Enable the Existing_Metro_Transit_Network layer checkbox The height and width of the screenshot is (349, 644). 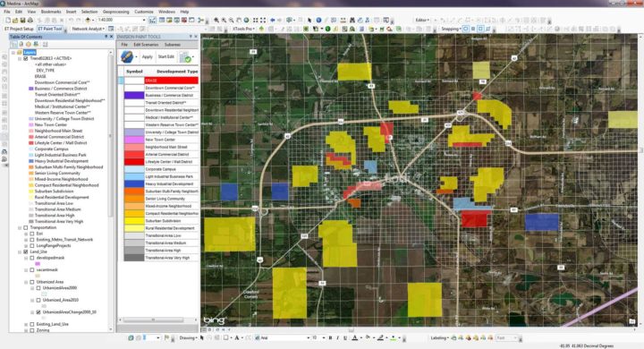point(32,239)
